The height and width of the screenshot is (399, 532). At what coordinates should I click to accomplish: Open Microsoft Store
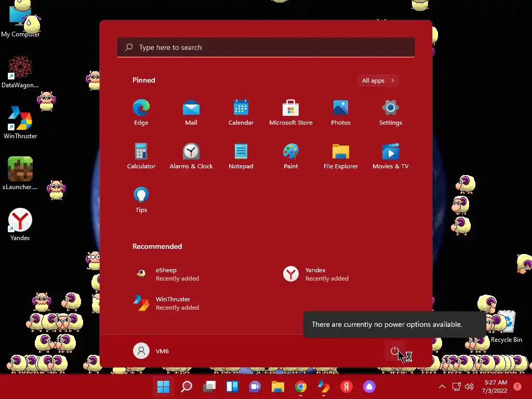[291, 113]
